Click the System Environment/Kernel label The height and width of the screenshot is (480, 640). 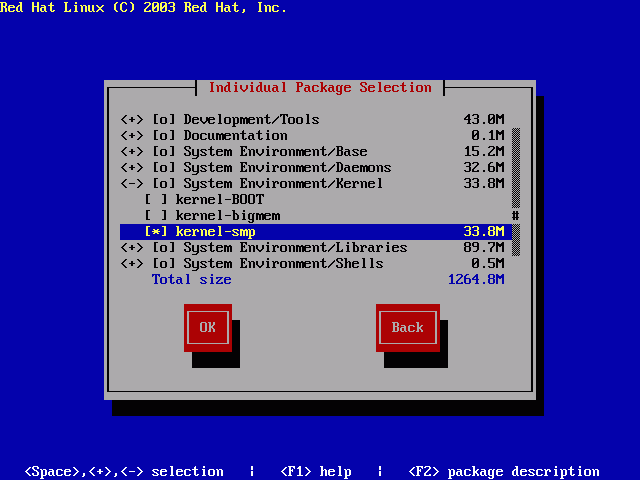tap(283, 183)
